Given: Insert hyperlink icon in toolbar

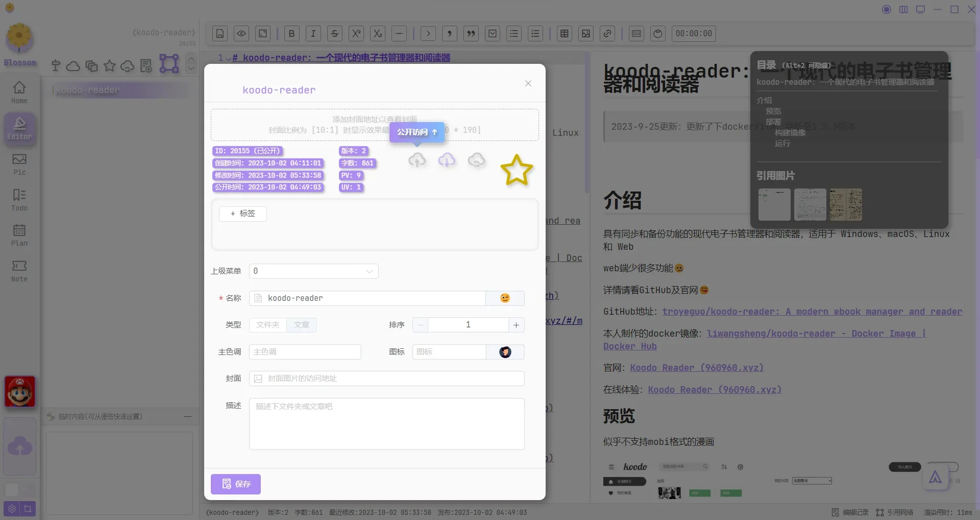Looking at the screenshot, I should (607, 34).
